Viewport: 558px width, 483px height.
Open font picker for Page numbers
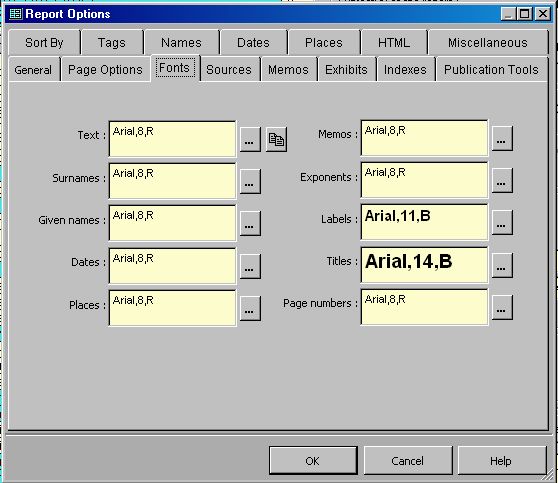[x=502, y=307]
